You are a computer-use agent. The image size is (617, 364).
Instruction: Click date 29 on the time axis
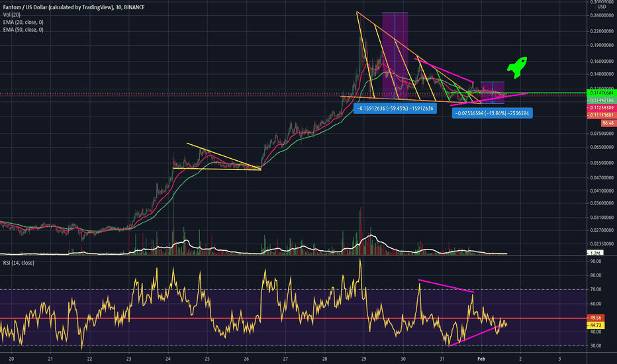[x=363, y=359]
